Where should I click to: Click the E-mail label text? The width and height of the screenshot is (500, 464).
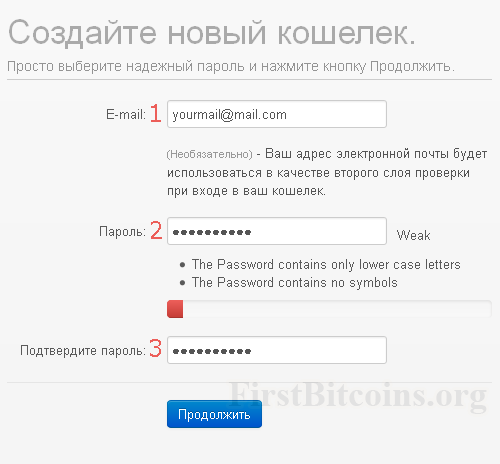[126, 115]
